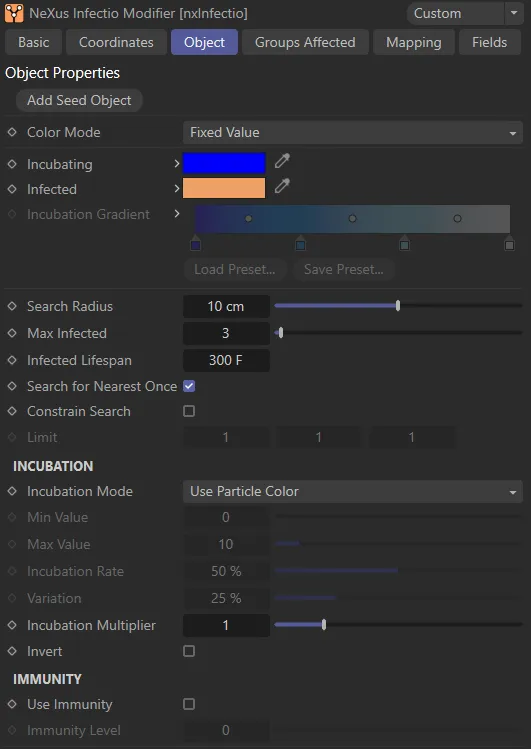Toggle keyframe diamond for Constrain Search
Viewport: 531px width, 749px height.
(x=12, y=411)
